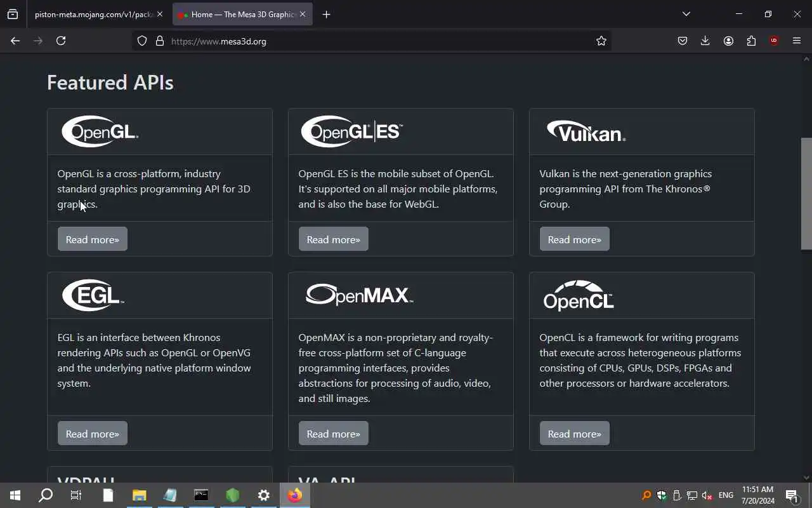Click the Featured APIs heading

110,83
